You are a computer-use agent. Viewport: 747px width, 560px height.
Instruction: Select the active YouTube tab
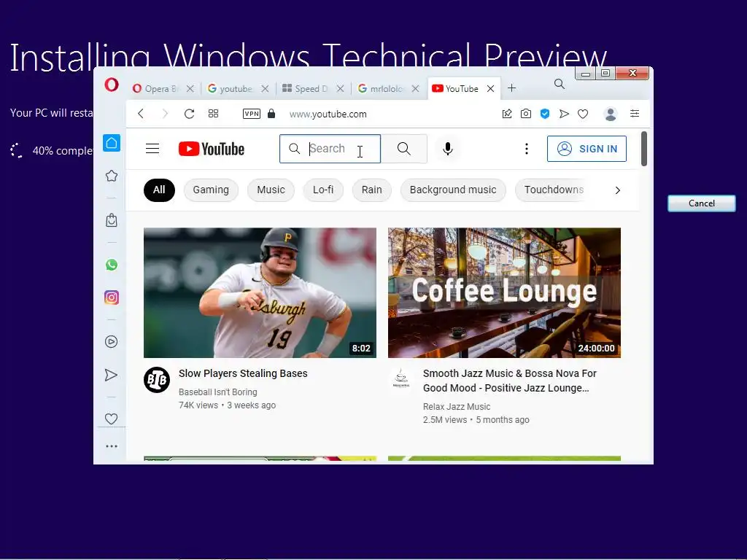click(455, 88)
